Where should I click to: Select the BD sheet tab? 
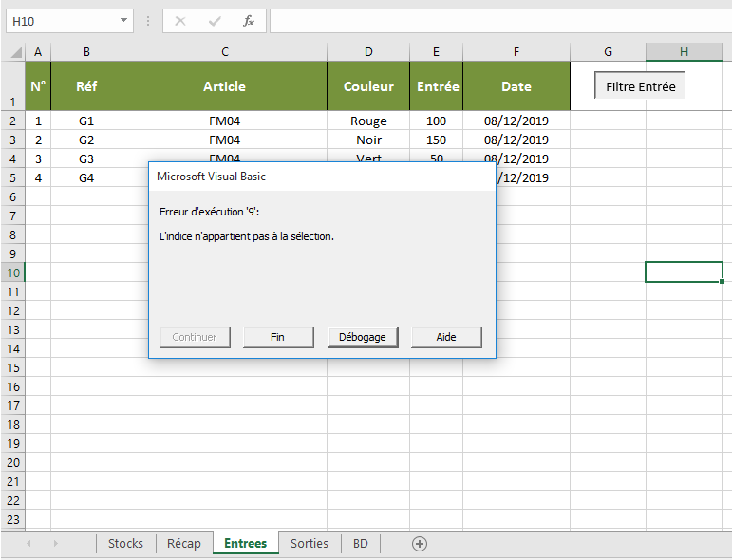tap(361, 544)
